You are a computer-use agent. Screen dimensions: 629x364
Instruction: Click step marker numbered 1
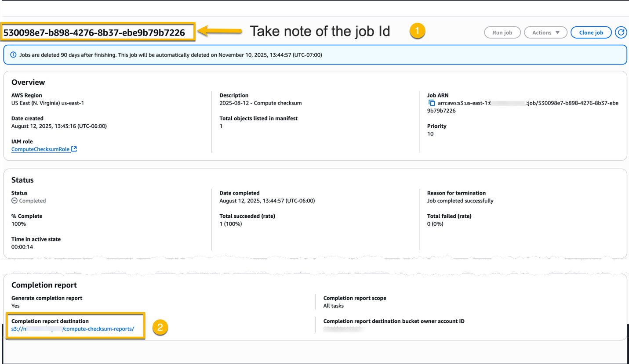click(x=417, y=31)
